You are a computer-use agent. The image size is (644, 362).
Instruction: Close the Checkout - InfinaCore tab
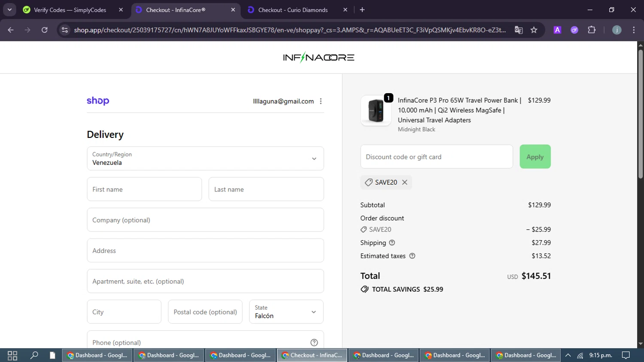pos(233,10)
